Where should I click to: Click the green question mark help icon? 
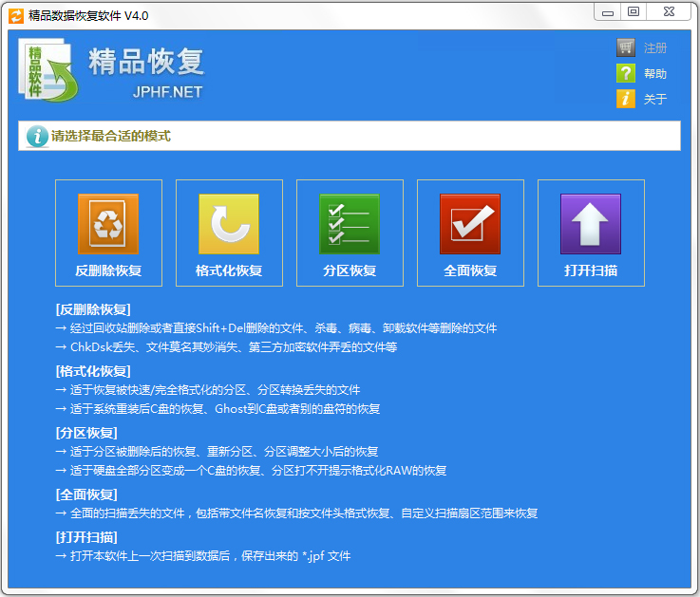(x=626, y=73)
